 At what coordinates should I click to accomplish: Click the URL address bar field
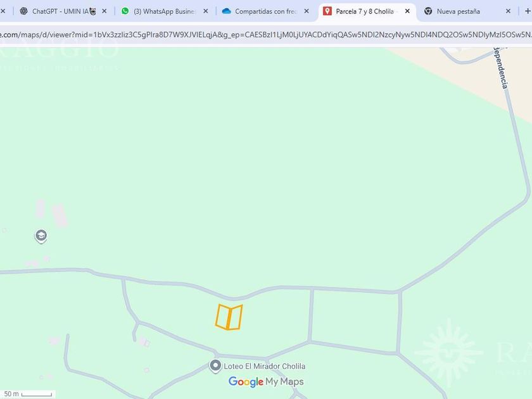pos(266,35)
